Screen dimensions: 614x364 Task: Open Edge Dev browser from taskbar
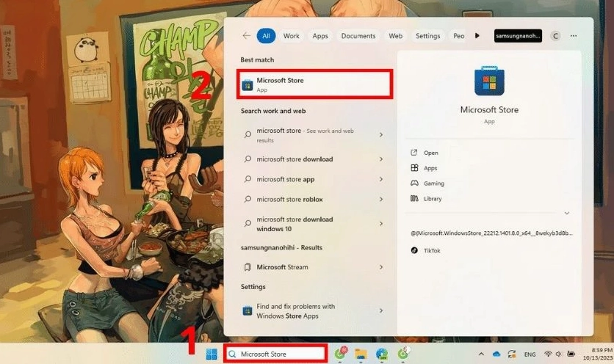point(382,354)
